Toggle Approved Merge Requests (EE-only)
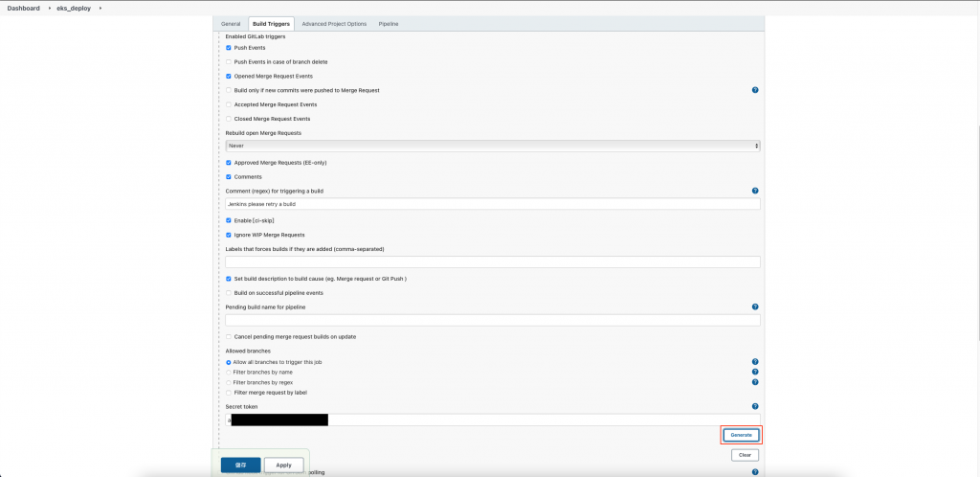 click(x=229, y=163)
